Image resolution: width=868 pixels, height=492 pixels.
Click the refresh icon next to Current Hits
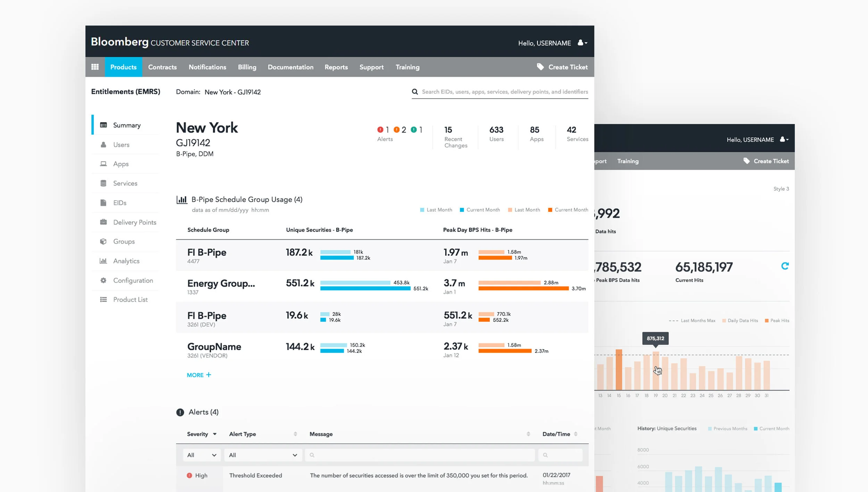click(x=785, y=266)
